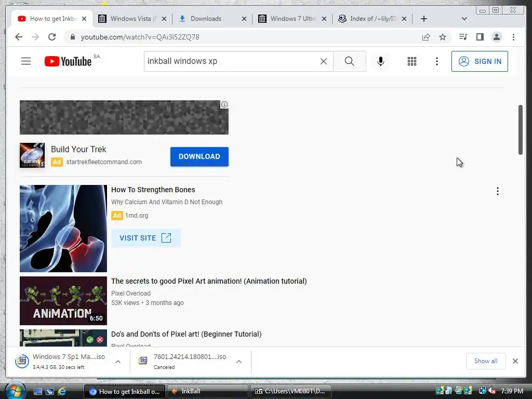Click the address bar URL
Screen dimensions: 532x399
coord(140,37)
